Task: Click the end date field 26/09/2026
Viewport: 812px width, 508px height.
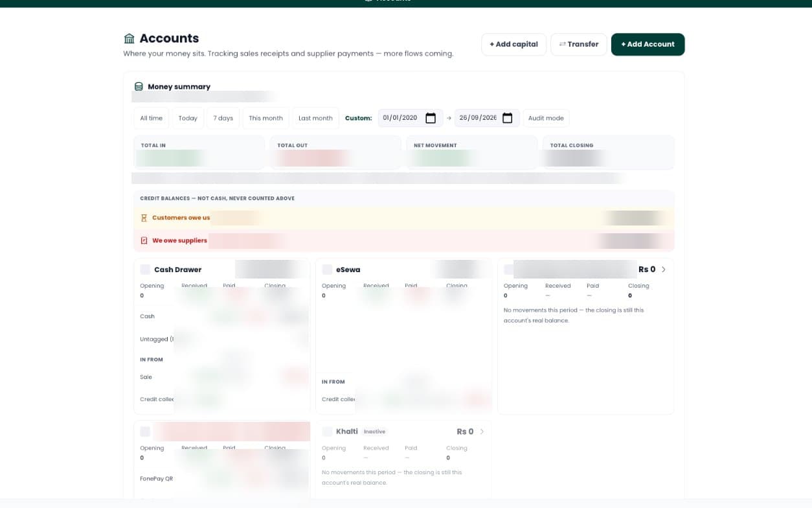Action: pos(487,118)
